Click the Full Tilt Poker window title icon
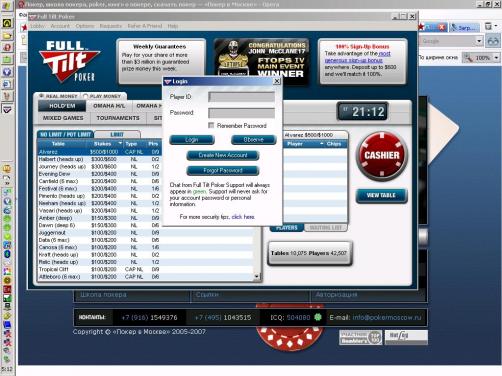The image size is (502, 376). coord(33,16)
